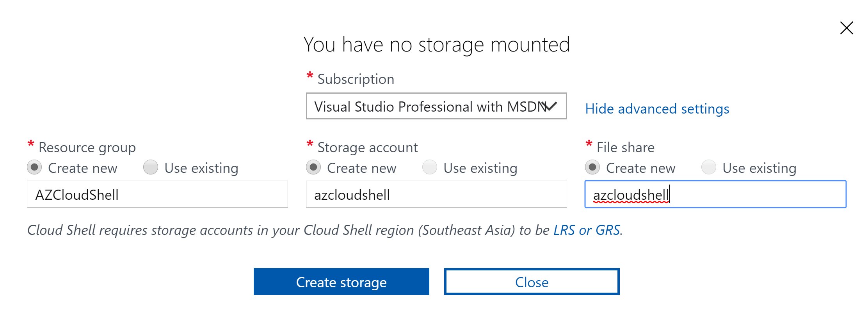Select Use existing for Resource group
The width and height of the screenshot is (868, 318).
(151, 167)
